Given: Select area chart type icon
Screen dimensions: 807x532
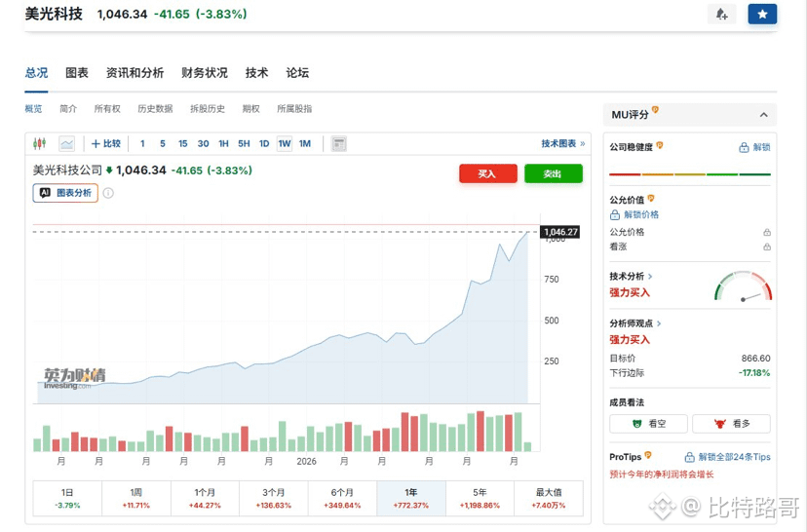Looking at the screenshot, I should [67, 143].
